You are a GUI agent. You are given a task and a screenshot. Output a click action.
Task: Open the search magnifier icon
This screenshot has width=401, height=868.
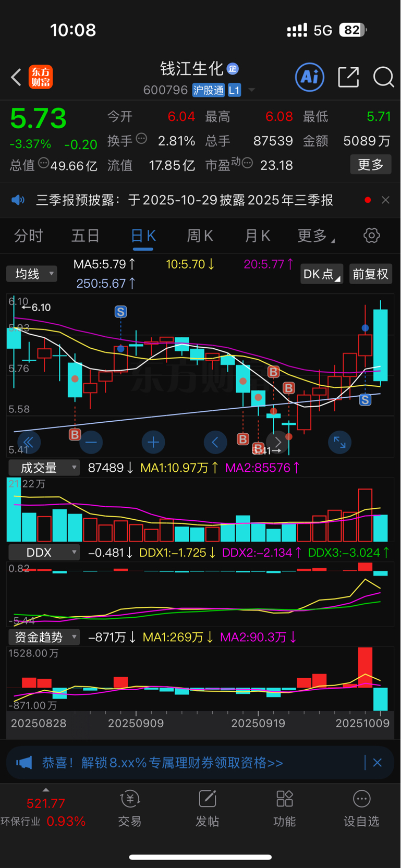[383, 77]
